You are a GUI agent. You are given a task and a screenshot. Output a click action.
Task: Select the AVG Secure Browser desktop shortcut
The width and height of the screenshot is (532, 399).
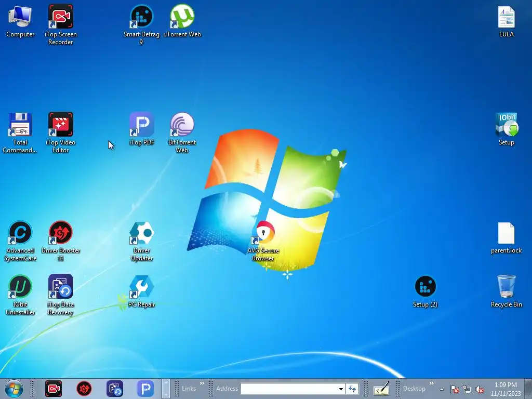point(263,241)
